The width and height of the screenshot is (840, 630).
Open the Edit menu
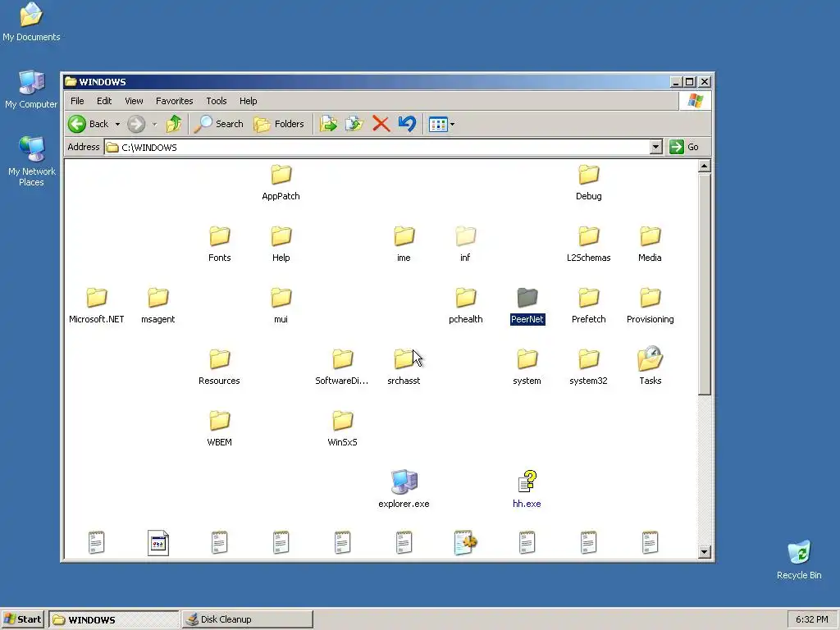(104, 101)
